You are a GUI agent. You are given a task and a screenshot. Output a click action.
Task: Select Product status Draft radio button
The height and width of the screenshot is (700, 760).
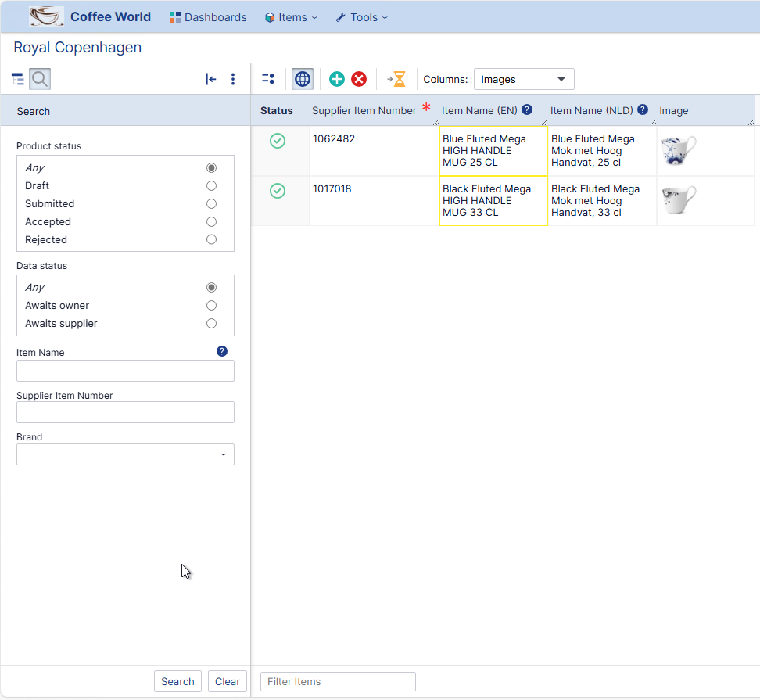pyautogui.click(x=211, y=185)
